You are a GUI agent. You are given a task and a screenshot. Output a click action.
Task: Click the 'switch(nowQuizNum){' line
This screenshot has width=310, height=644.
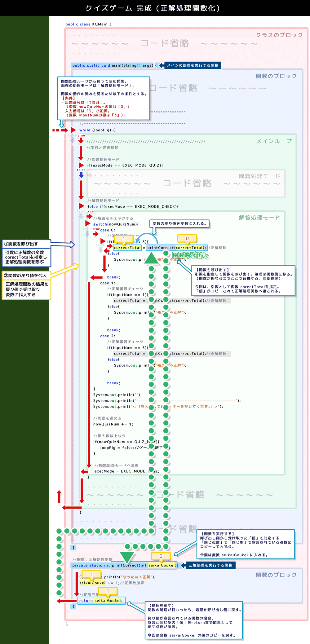116,224
